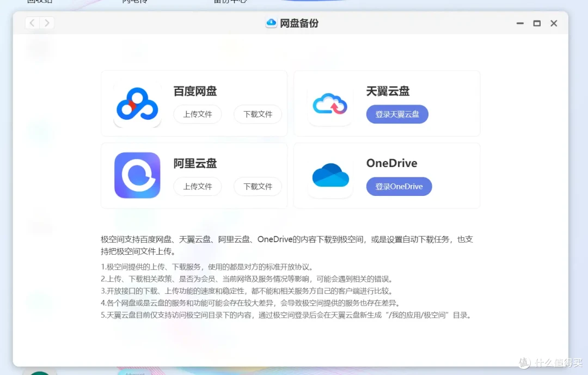Viewport: 588px width, 375px height.
Task: Click the 阿里云盘 title text
Action: [195, 163]
